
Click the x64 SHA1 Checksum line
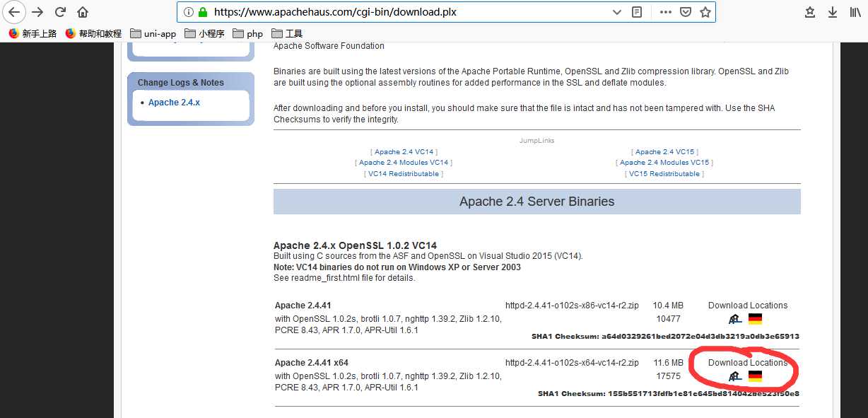pyautogui.click(x=669, y=394)
